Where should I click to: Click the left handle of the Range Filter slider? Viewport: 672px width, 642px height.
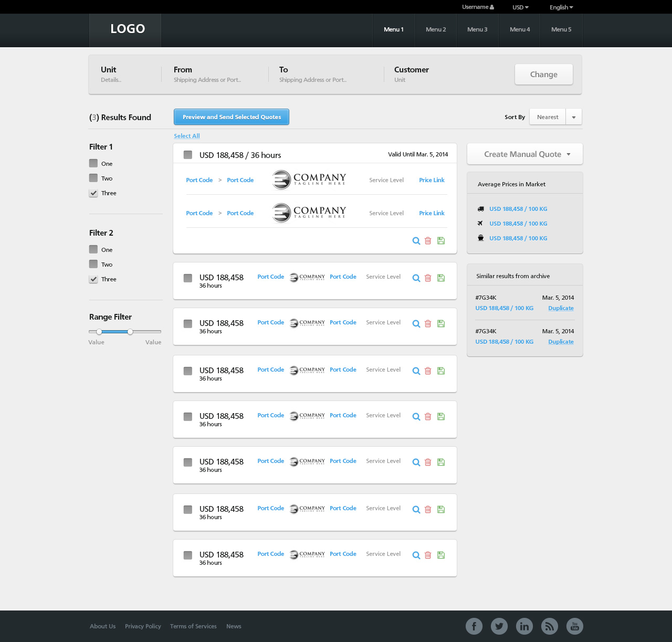99,332
